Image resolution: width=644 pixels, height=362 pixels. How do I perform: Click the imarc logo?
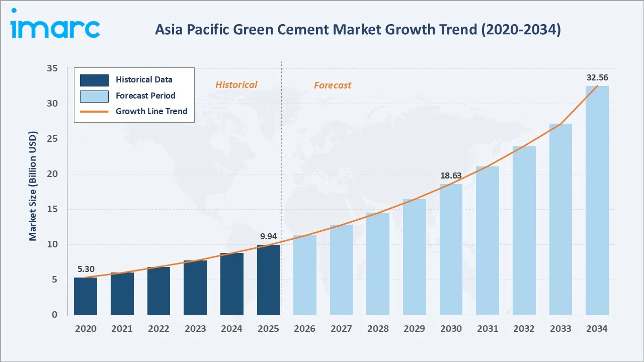pos(55,23)
